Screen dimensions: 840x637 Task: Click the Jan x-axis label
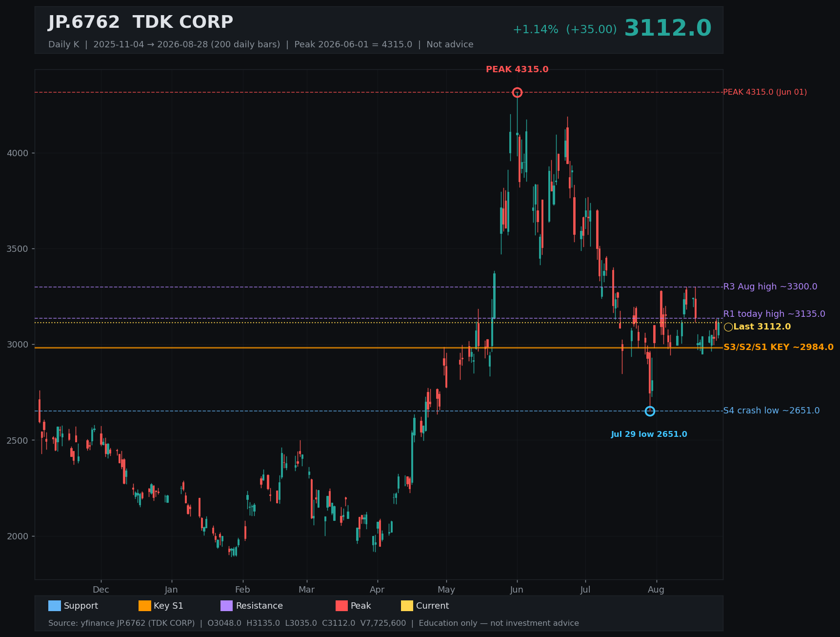[x=171, y=590]
